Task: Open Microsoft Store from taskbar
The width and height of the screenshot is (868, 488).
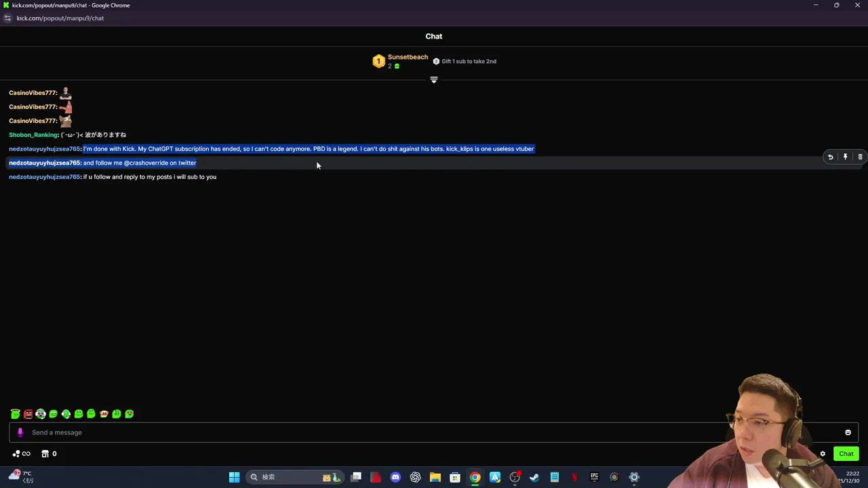Action: [x=455, y=477]
